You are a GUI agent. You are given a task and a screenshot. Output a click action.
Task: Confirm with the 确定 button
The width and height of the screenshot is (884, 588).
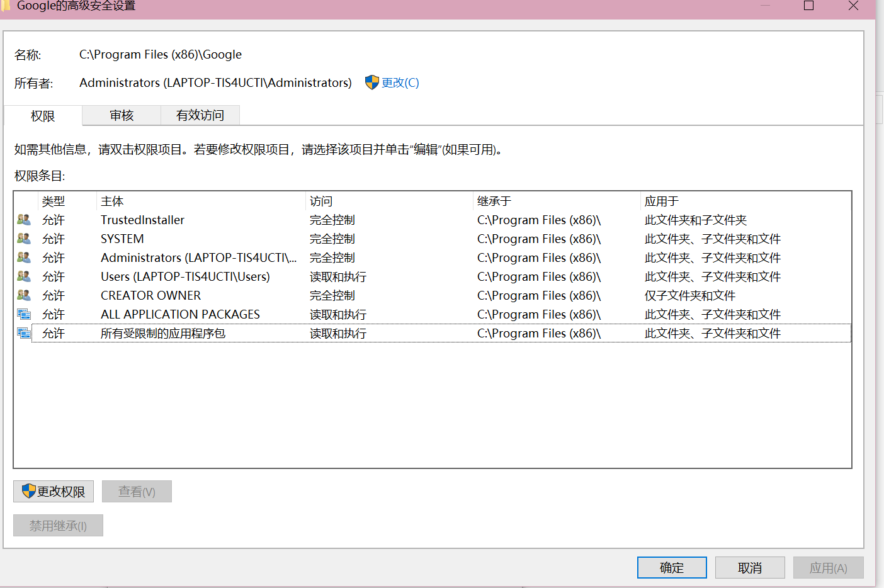pyautogui.click(x=672, y=567)
